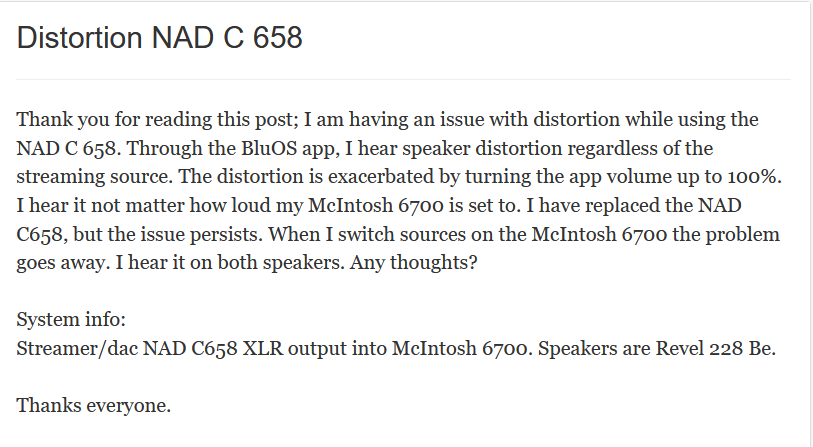813x447 pixels.
Task: Click the "Distortion NAD C 658" post title
Action: pyautogui.click(x=159, y=38)
